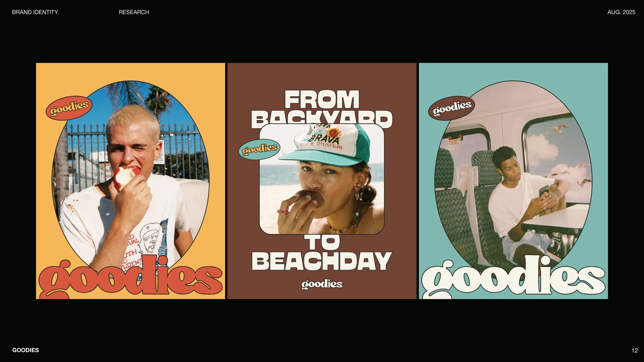
Task: Click the red oval goodies badge on orange poster
Action: 69,108
